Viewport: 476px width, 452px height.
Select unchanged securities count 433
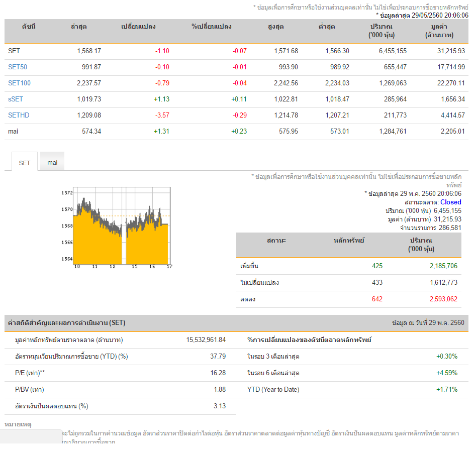click(377, 282)
